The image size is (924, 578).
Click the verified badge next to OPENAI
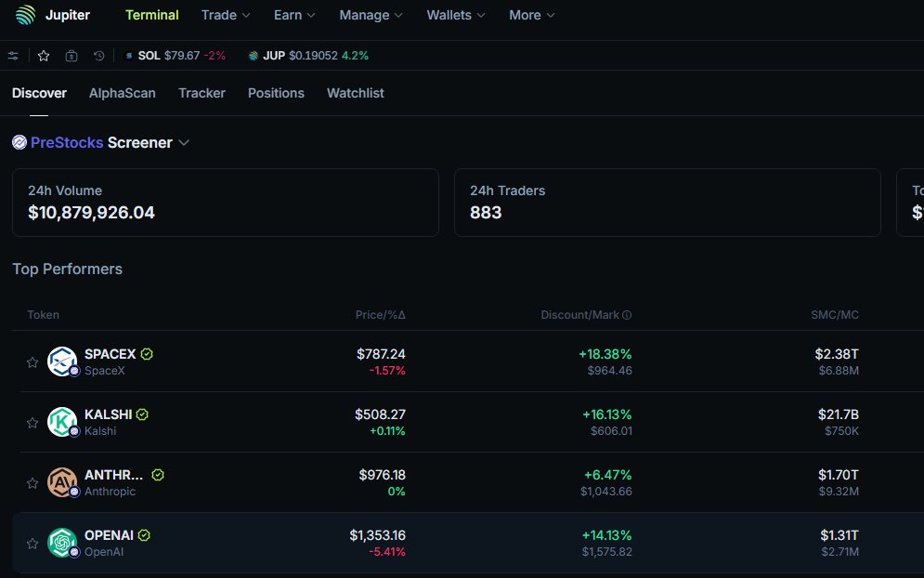(x=144, y=535)
